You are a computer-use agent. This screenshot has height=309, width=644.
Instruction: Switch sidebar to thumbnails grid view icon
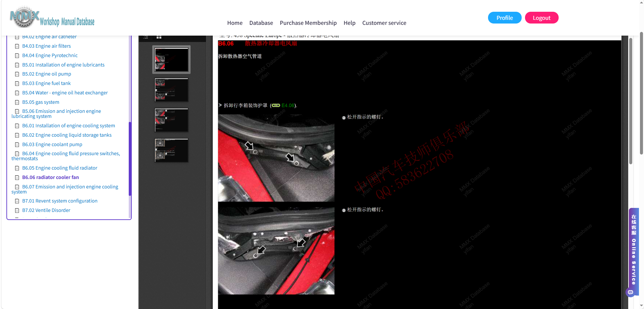(x=159, y=37)
